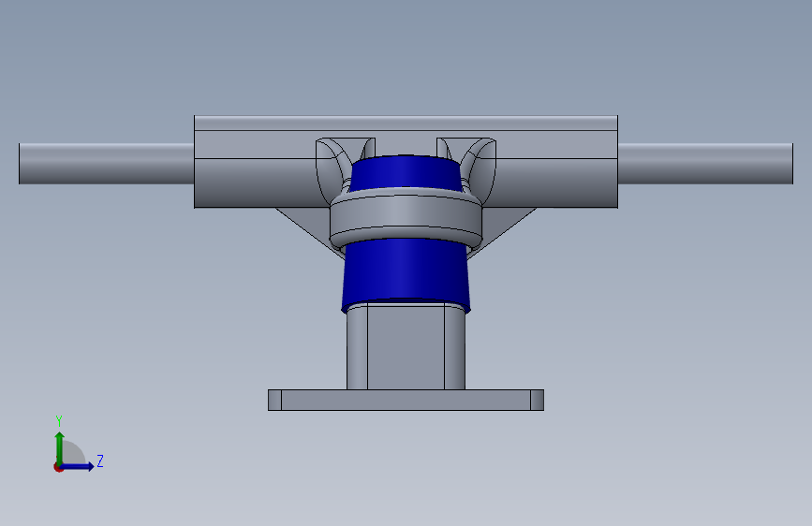Click the blue Z axis arrow of the triad

(x=78, y=466)
